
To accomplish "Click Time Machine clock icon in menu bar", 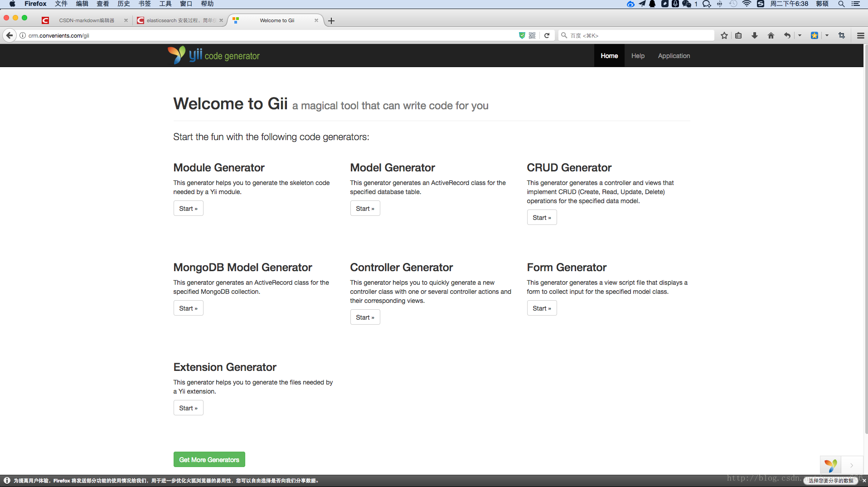I will tap(733, 4).
